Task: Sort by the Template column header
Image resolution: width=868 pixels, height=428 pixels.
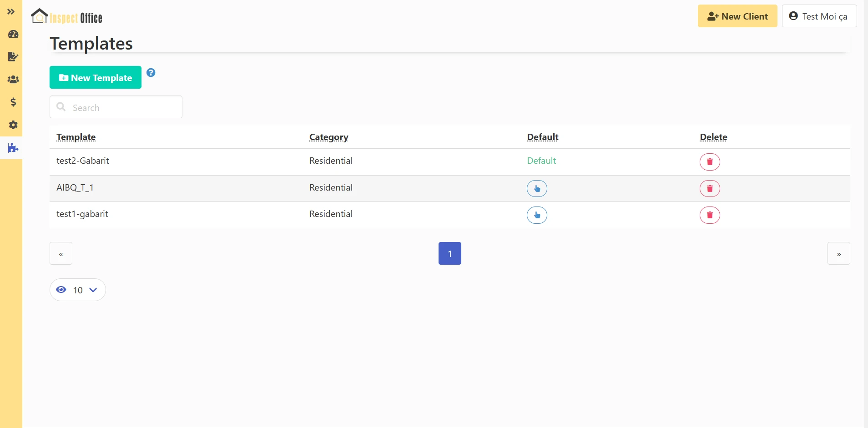Action: [76, 137]
